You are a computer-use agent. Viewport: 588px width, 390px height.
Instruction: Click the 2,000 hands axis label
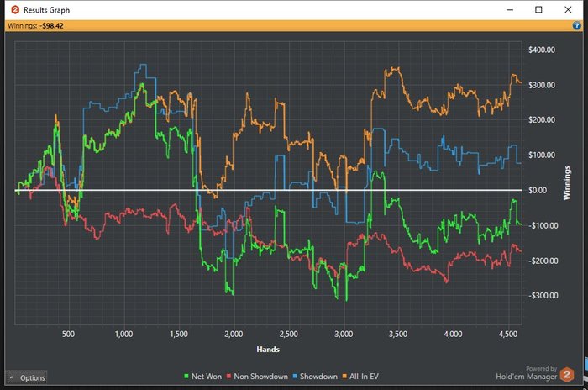(x=234, y=334)
